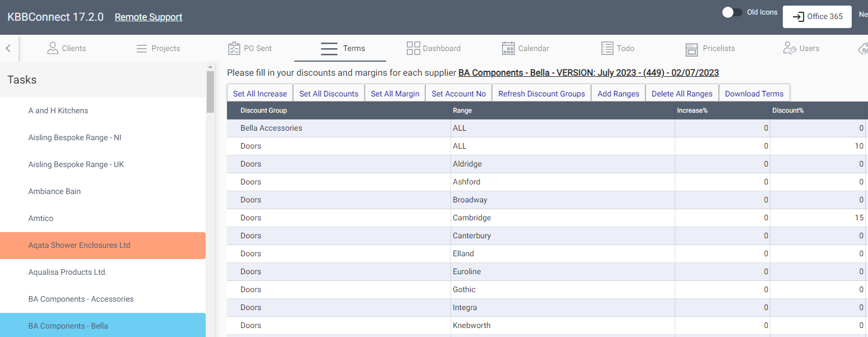Open the BA Components Bella version link
868x337 pixels.
point(588,73)
